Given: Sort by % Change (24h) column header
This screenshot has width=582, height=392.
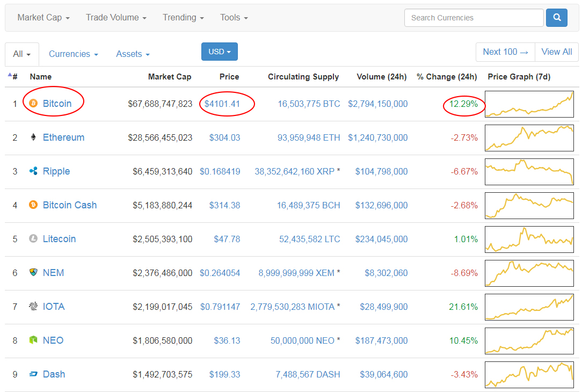Looking at the screenshot, I should pos(447,76).
